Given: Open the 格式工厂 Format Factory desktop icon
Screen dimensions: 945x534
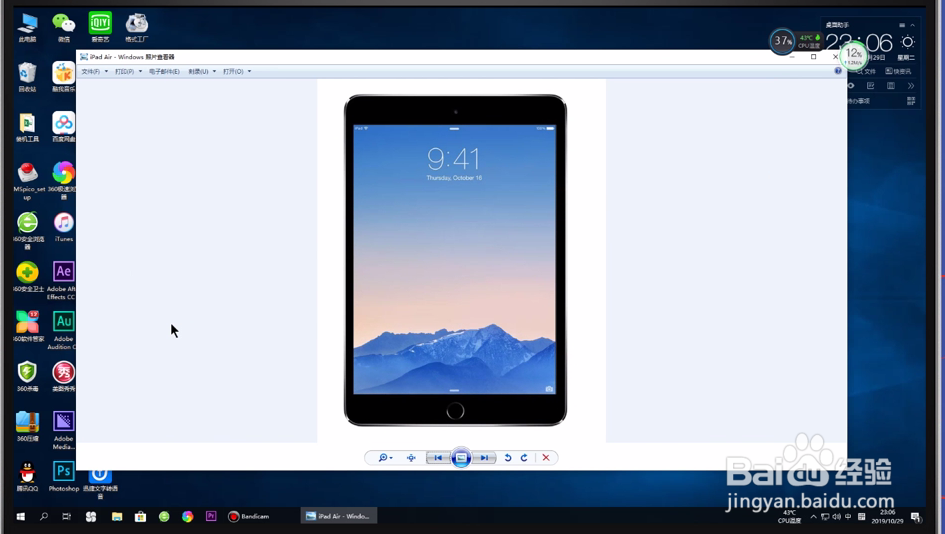Looking at the screenshot, I should [137, 28].
